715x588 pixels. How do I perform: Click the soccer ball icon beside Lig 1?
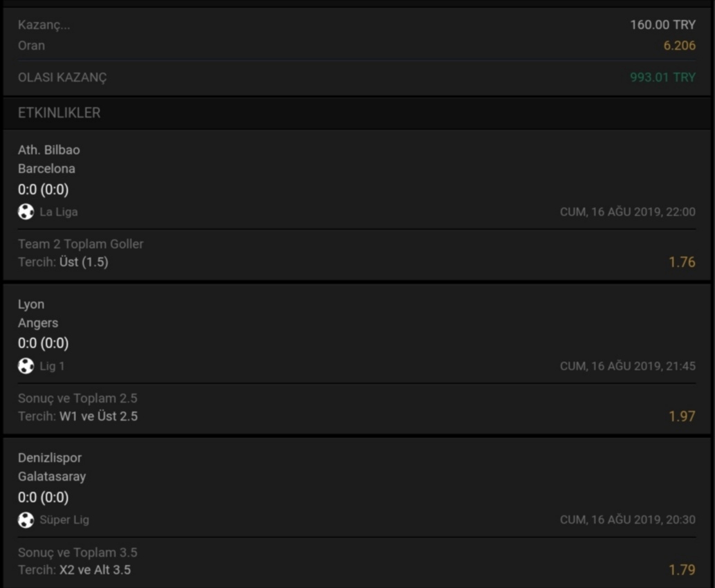[26, 366]
